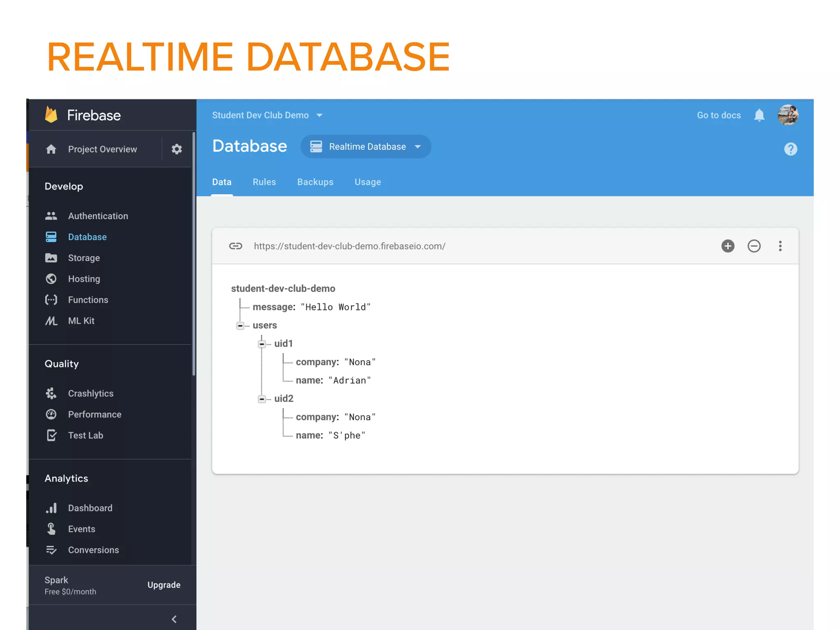Click the Performance gauge icon
The width and height of the screenshot is (840, 630).
[51, 414]
